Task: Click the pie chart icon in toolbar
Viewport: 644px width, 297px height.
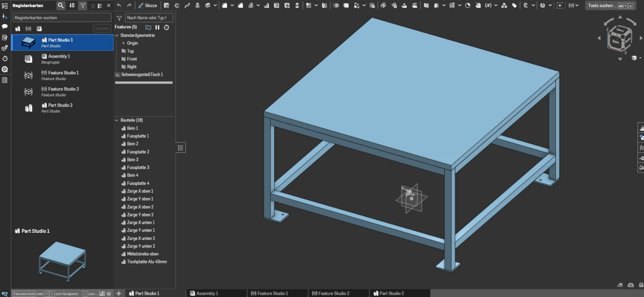Action: (467, 5)
